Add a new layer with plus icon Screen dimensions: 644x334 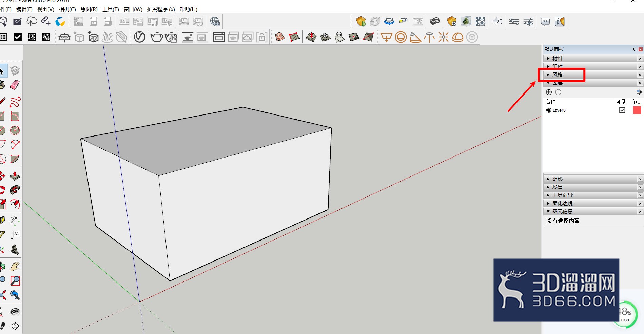549,92
